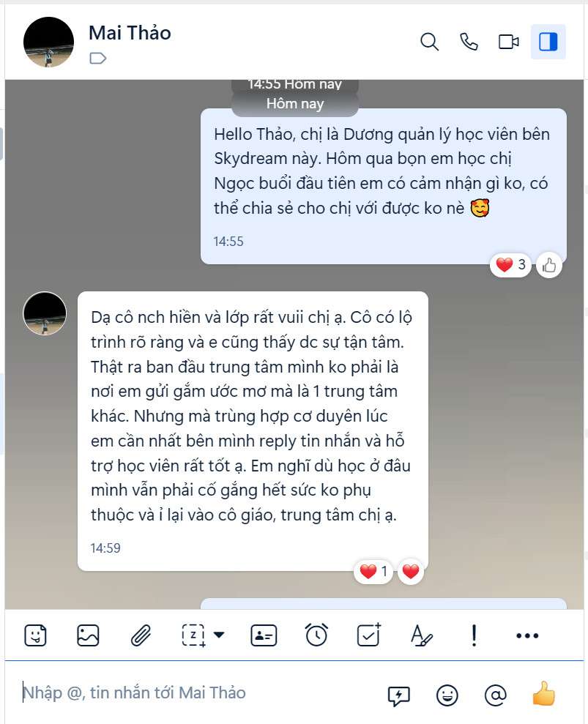
Task: Open the emoji picker smiley icon
Action: [x=447, y=695]
